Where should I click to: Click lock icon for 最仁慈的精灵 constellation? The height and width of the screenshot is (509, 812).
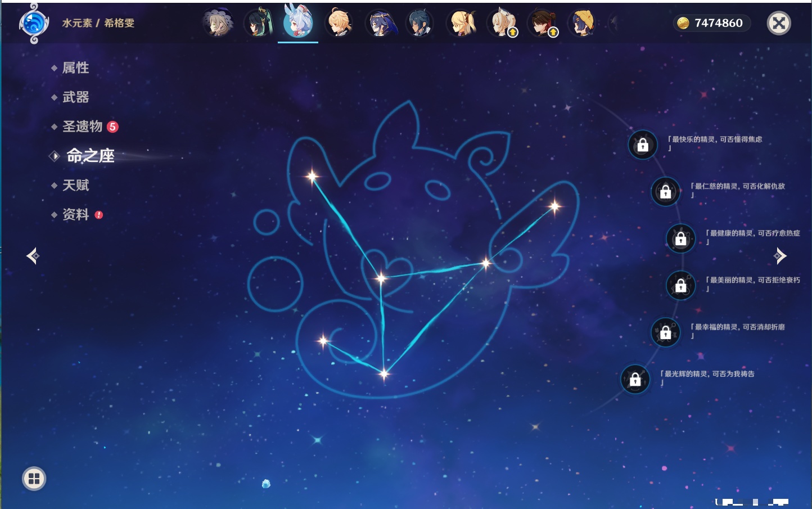(665, 192)
